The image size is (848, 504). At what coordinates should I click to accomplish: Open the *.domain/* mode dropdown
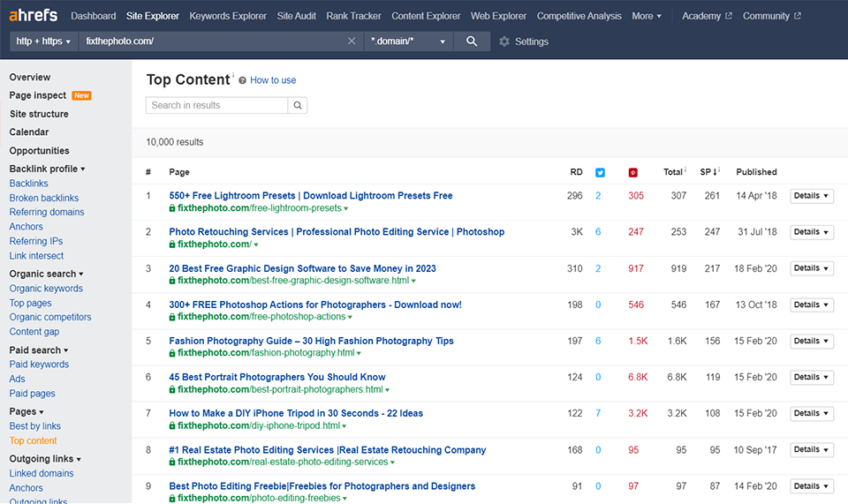pyautogui.click(x=408, y=41)
